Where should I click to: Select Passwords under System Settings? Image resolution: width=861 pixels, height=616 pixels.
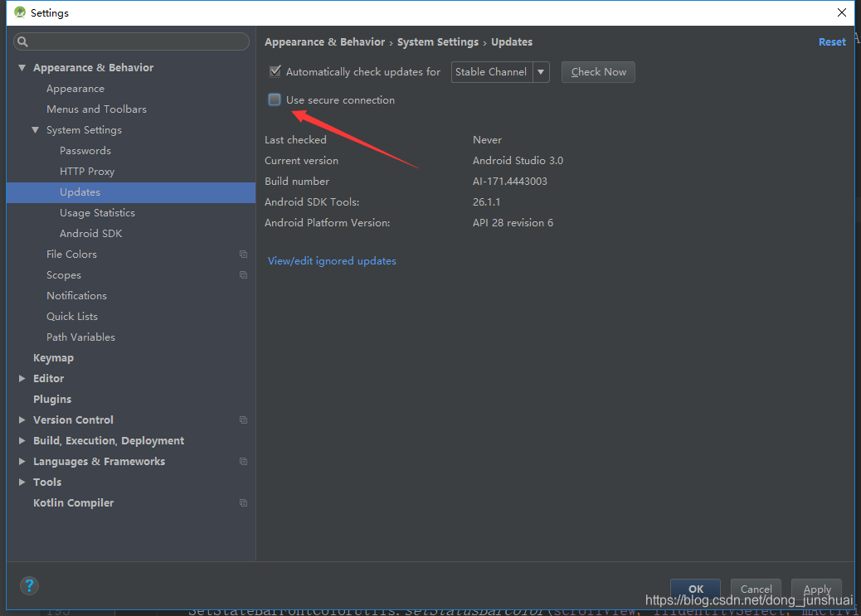click(85, 150)
